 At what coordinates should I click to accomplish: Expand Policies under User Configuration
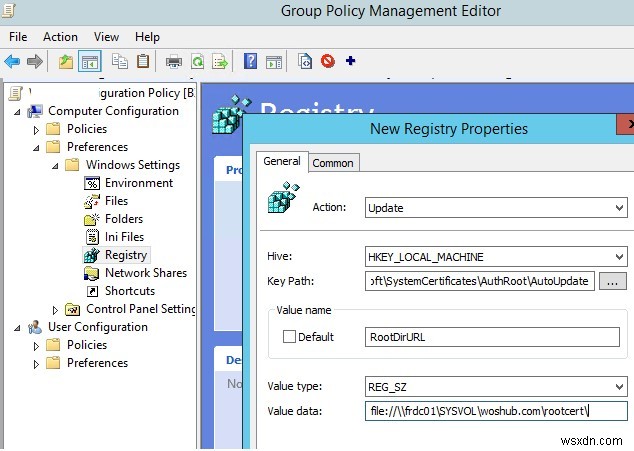click(x=36, y=346)
